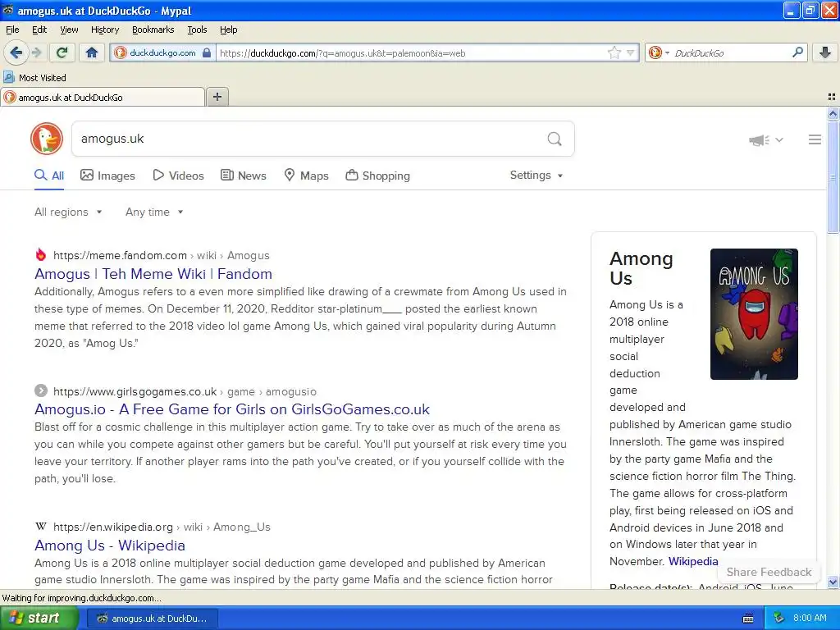Open the Tools menu
The height and width of the screenshot is (630, 840).
point(197,30)
